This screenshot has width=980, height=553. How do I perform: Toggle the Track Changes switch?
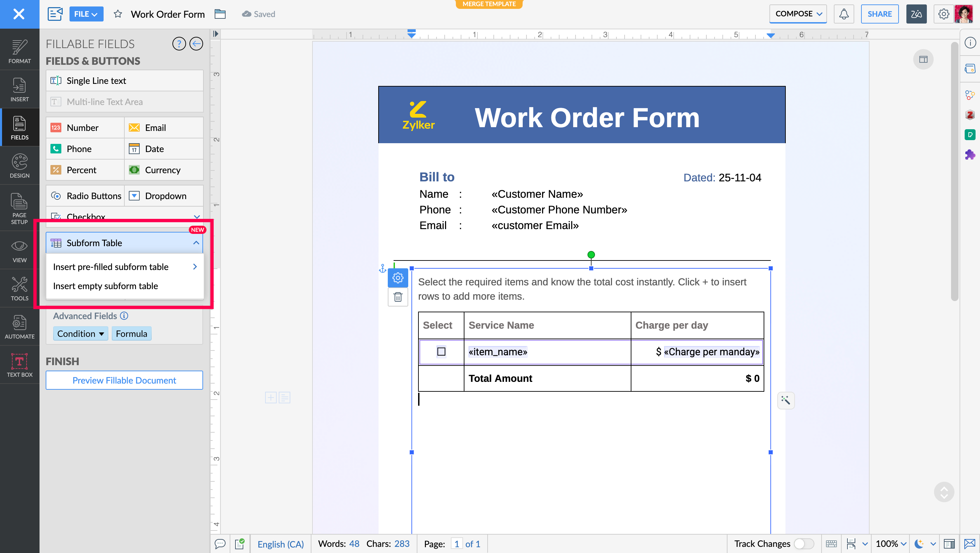click(803, 543)
